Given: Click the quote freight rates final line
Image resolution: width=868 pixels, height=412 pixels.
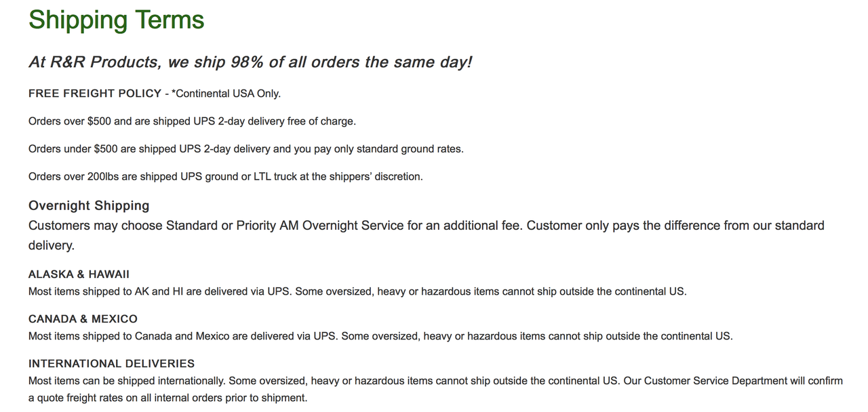Looking at the screenshot, I should [168, 398].
